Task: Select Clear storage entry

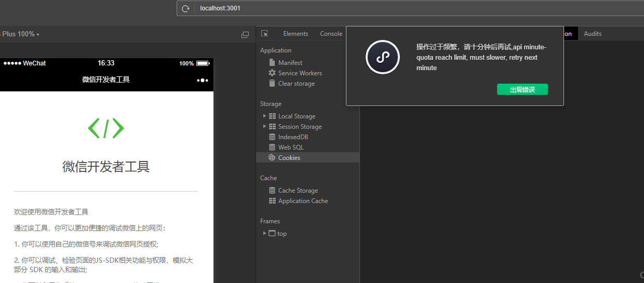Action: click(297, 84)
